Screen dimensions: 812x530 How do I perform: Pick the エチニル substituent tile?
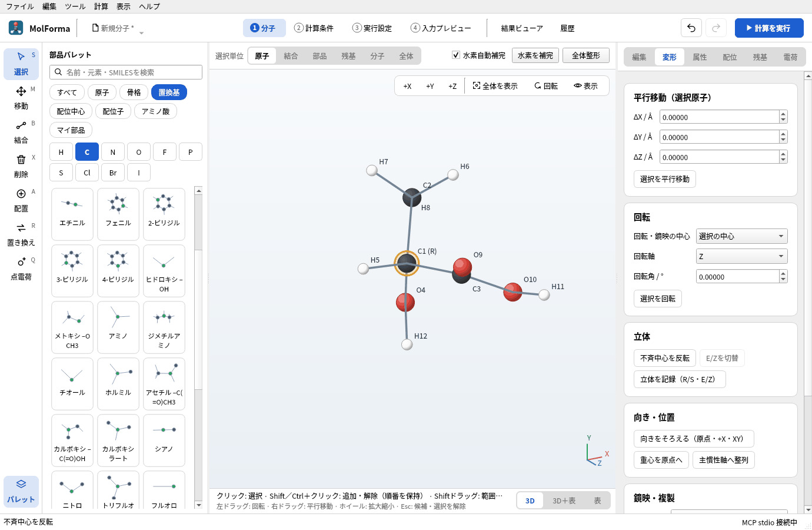point(72,214)
